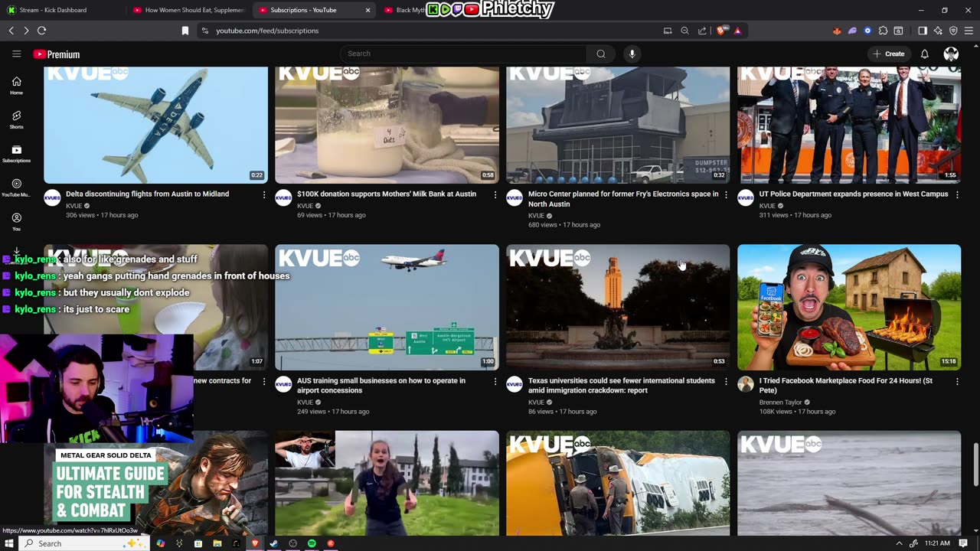Open MetaMask fox extension
This screenshot has width=980, height=551.
coord(837,31)
